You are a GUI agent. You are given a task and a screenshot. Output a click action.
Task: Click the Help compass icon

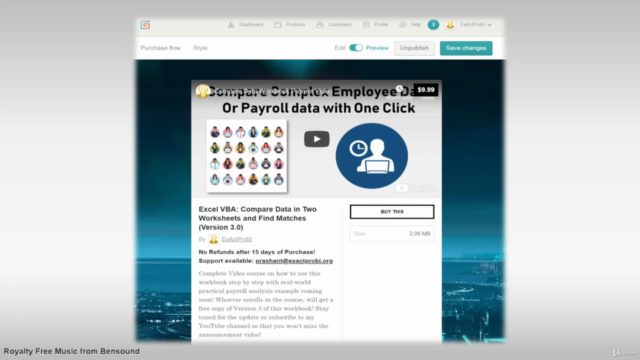[402, 25]
